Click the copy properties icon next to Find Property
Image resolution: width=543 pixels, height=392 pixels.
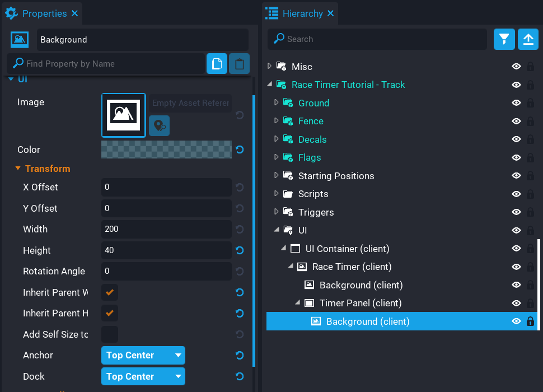(217, 63)
